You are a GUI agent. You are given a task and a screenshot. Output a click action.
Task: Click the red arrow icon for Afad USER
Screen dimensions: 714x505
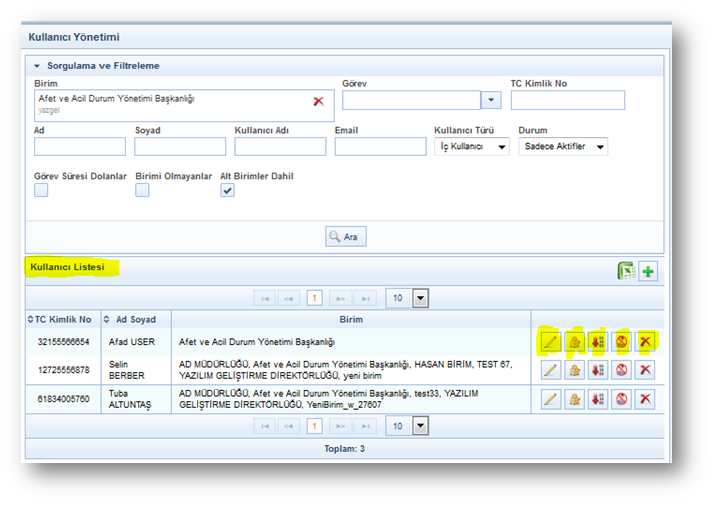click(x=598, y=342)
